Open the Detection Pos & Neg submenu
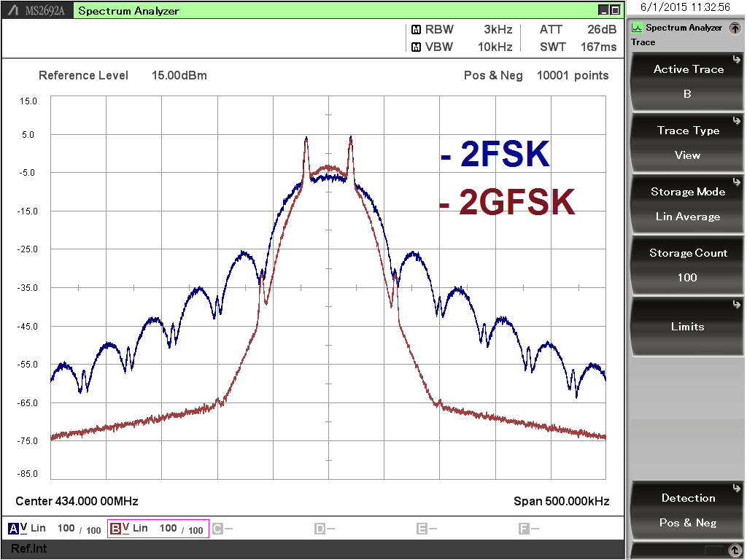This screenshot has height=560, width=747. (x=686, y=509)
